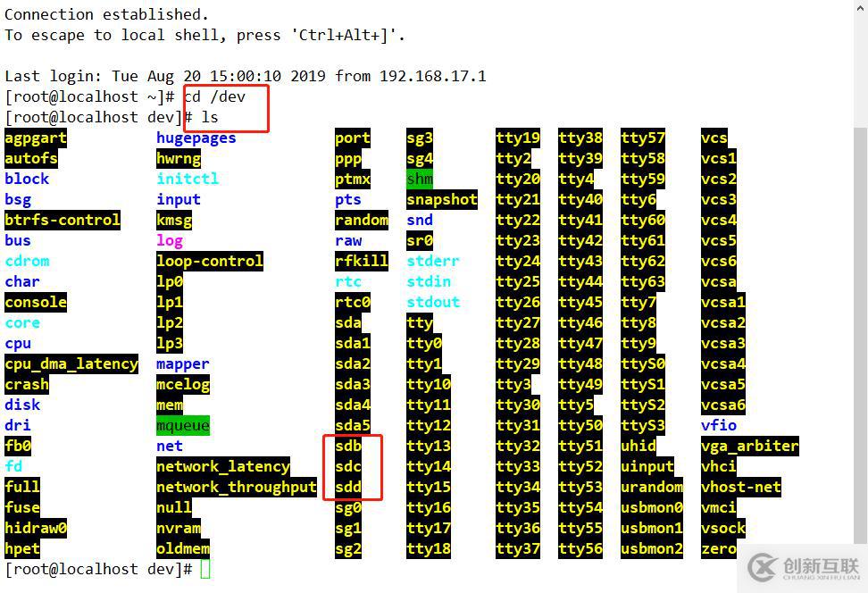The width and height of the screenshot is (868, 593).
Task: Click the 'random' device entry
Action: [362, 220]
